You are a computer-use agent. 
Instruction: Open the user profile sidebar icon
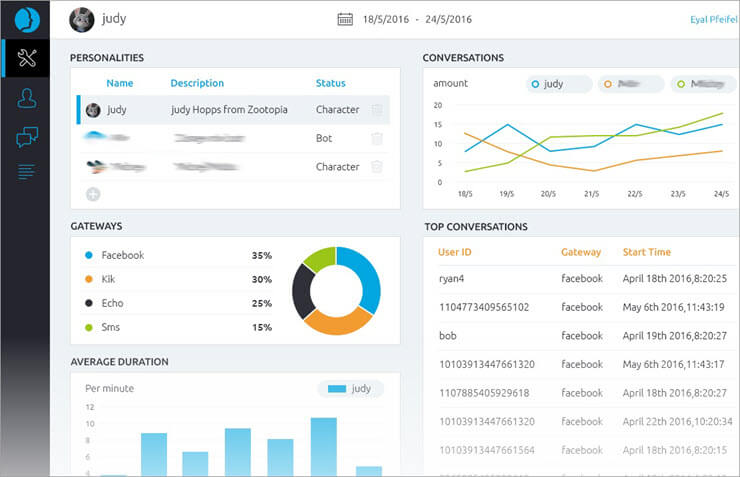click(27, 98)
